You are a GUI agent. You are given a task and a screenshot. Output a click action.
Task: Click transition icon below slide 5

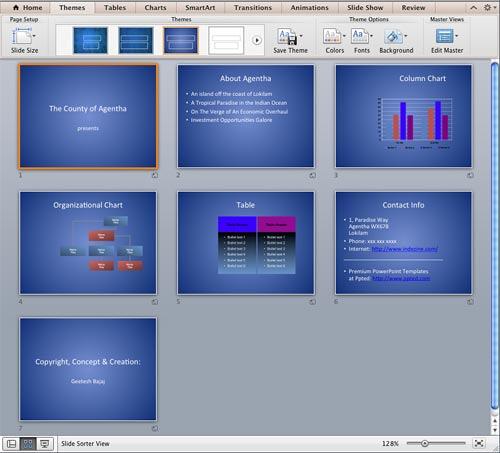[313, 302]
